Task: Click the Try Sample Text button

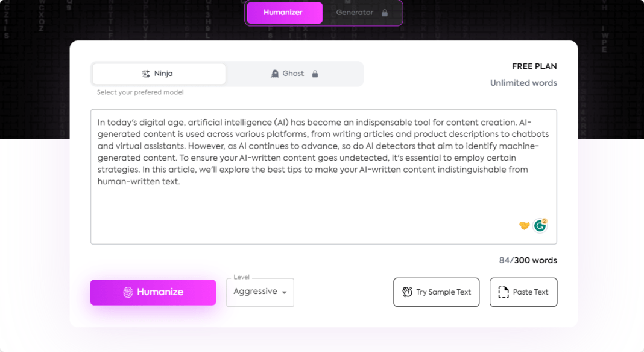Action: [x=436, y=292]
